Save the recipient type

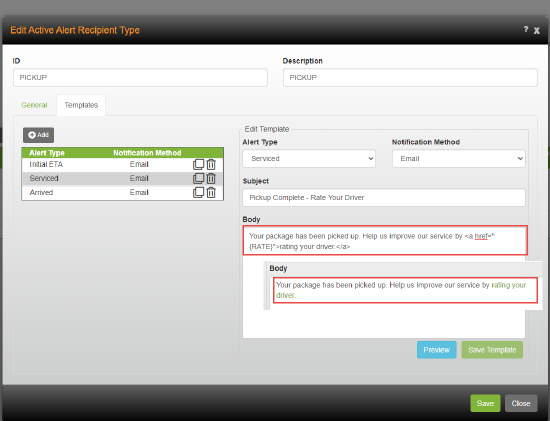485,403
